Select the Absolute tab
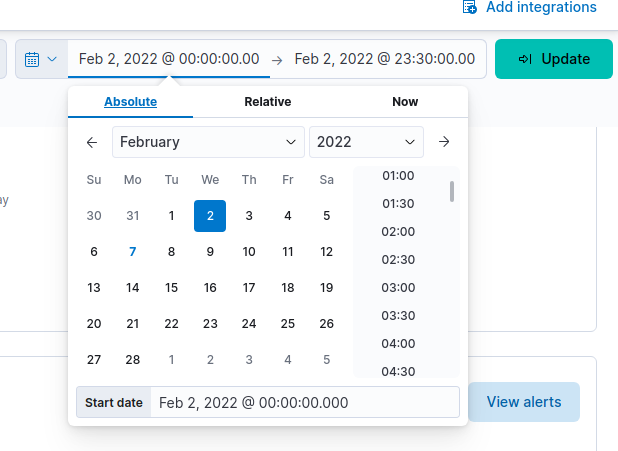 coord(130,102)
